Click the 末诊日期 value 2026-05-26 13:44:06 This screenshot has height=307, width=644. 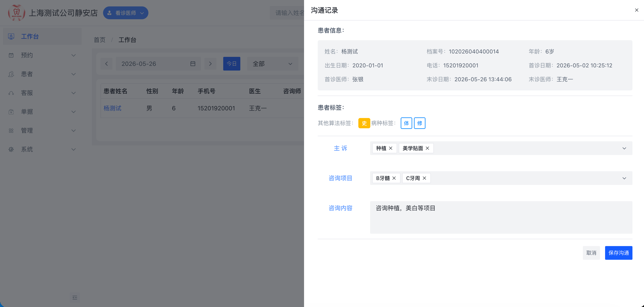coord(483,80)
